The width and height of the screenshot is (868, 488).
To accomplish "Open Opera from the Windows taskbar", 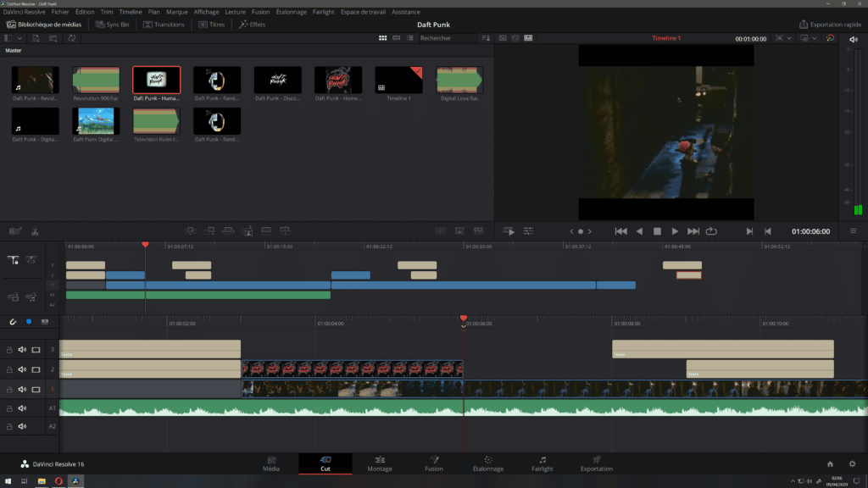I will [x=58, y=481].
